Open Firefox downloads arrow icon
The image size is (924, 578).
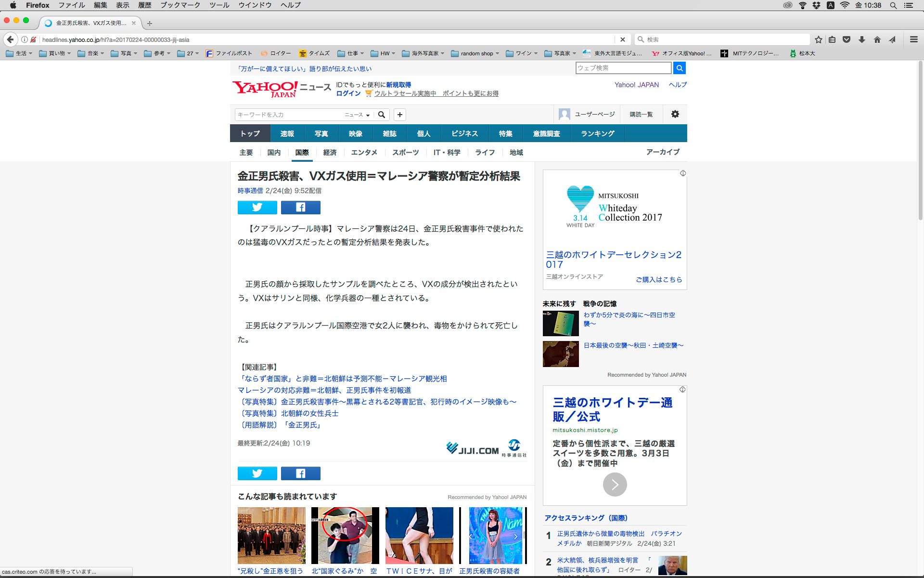[862, 39]
